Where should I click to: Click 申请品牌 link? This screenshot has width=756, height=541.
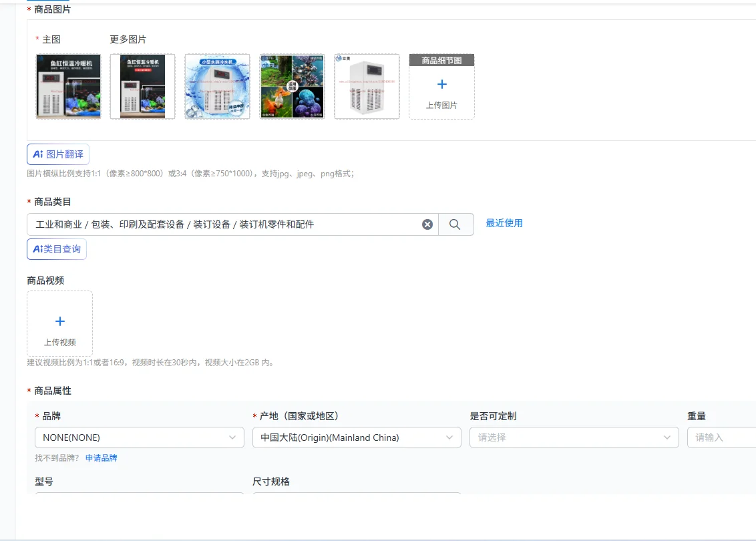pos(102,458)
